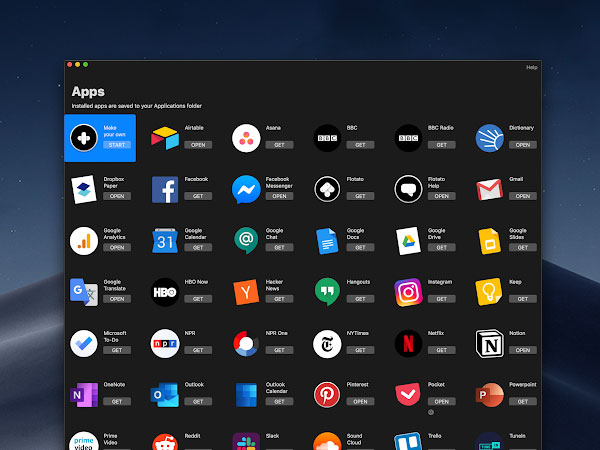The width and height of the screenshot is (600, 450).
Task: Select the Dictionary app icon
Action: 489,138
